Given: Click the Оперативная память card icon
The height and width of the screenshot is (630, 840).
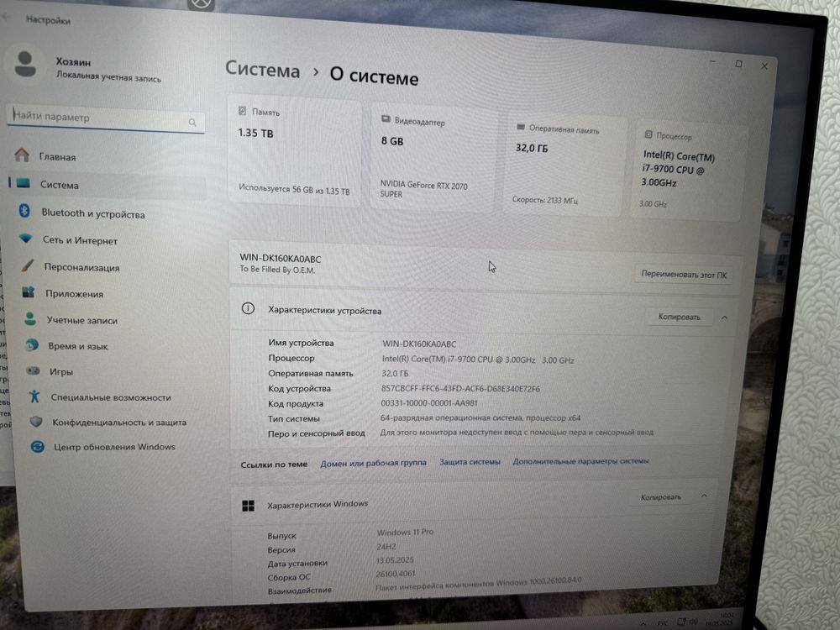Looking at the screenshot, I should [x=521, y=127].
